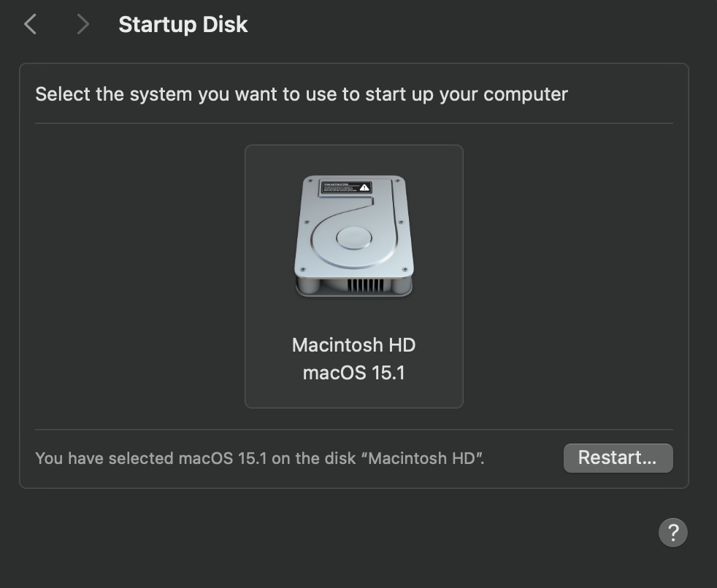Click the "Macintosh HD" disk name label
This screenshot has height=588, width=717.
pyautogui.click(x=354, y=345)
